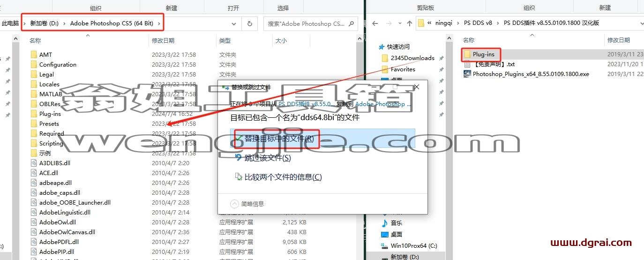Viewport: 644px width, 260px height.
Task: Select the Photoshop_Plugins_x64 exe icon
Action: [x=467, y=74]
